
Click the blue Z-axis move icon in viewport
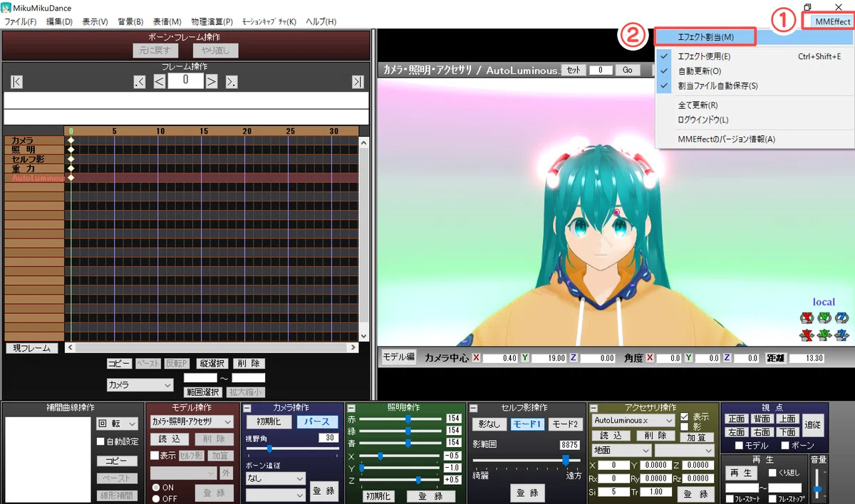point(842,334)
